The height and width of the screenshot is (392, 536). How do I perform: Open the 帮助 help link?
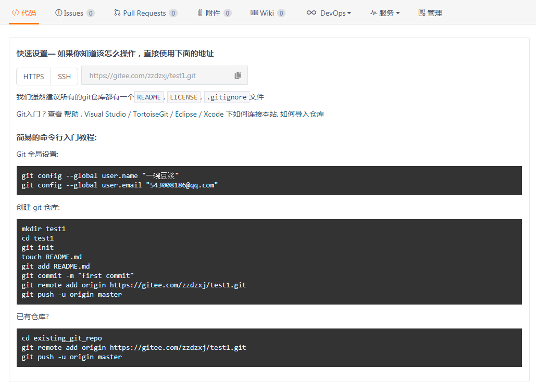(71, 114)
